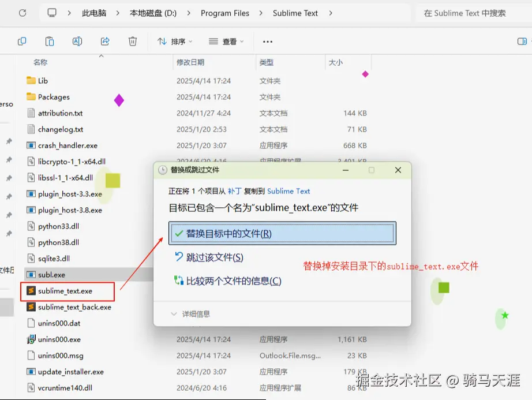532x400 pixels.
Task: Select the libssl-1_1-x64.dll file name
Action: click(x=65, y=177)
